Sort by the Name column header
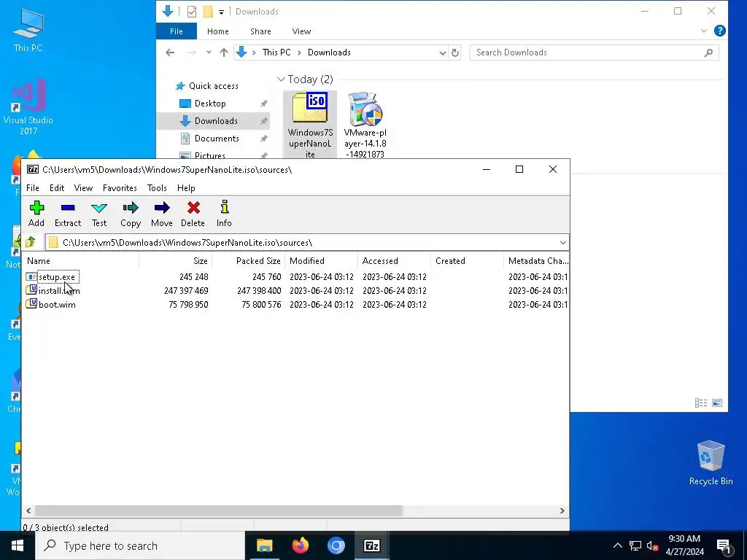Screen dimensions: 747x560 [x=81, y=261]
